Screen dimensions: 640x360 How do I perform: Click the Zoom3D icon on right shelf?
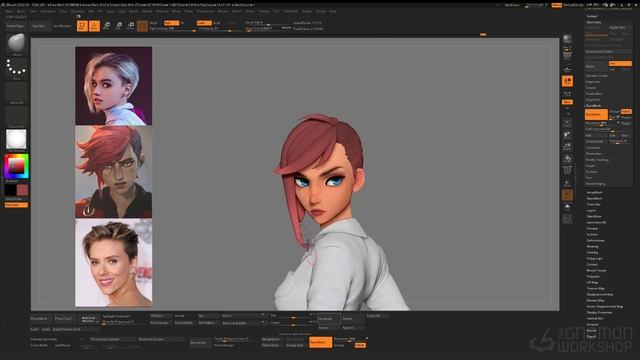point(567,147)
